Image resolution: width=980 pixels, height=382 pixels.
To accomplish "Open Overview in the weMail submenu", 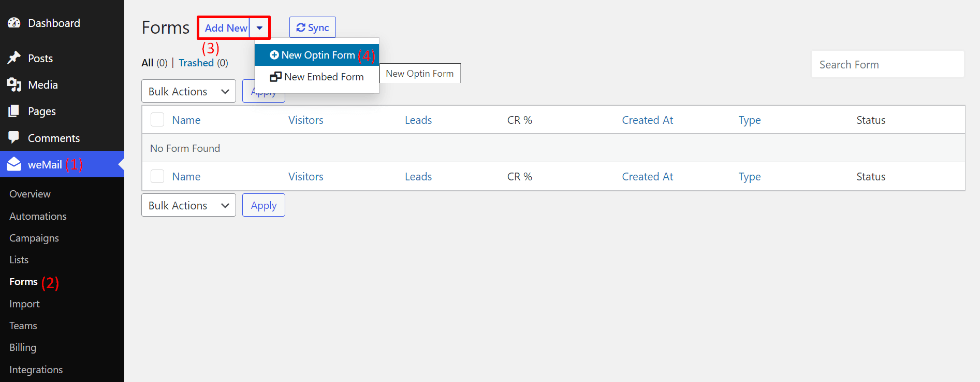I will click(30, 194).
